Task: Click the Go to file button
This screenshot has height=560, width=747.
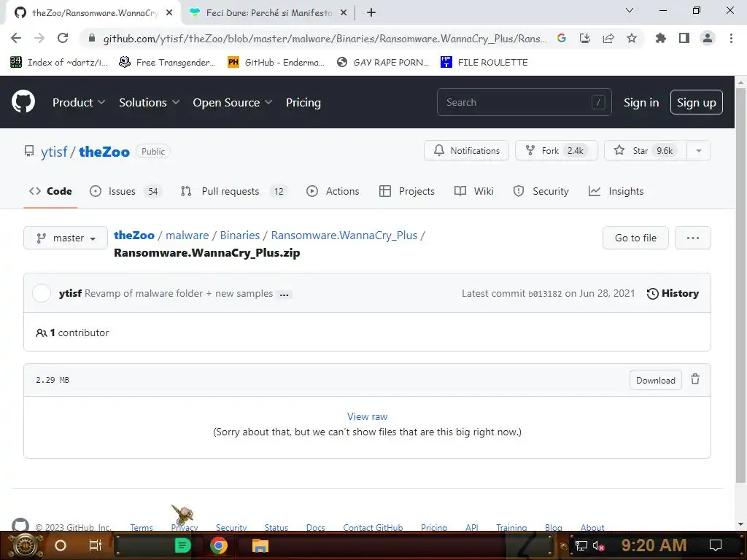Action: pos(635,238)
